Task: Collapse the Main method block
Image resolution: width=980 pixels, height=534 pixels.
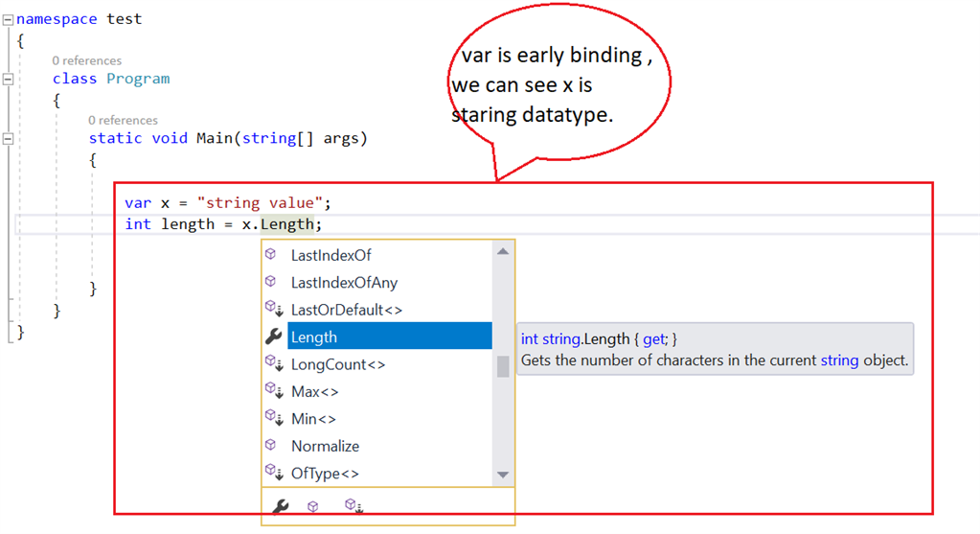Action: click(x=8, y=139)
